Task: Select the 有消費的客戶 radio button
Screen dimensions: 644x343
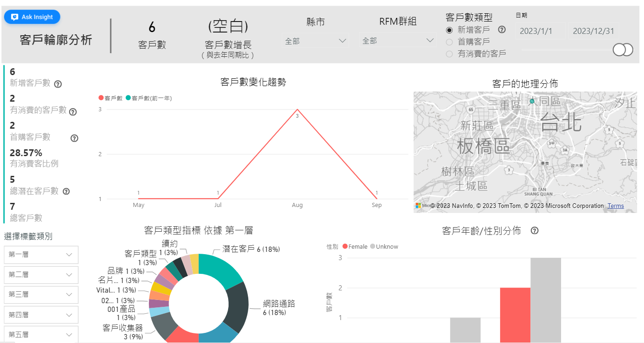Action: [449, 54]
